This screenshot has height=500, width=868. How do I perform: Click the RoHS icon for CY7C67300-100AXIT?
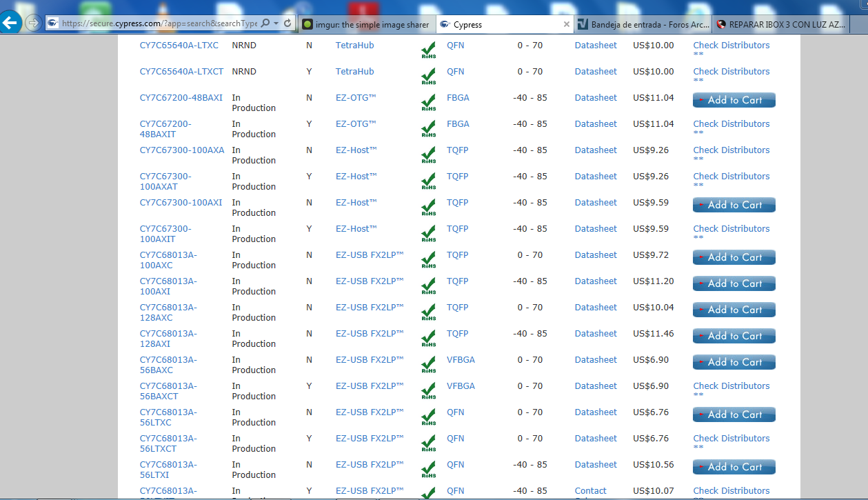[x=428, y=234]
